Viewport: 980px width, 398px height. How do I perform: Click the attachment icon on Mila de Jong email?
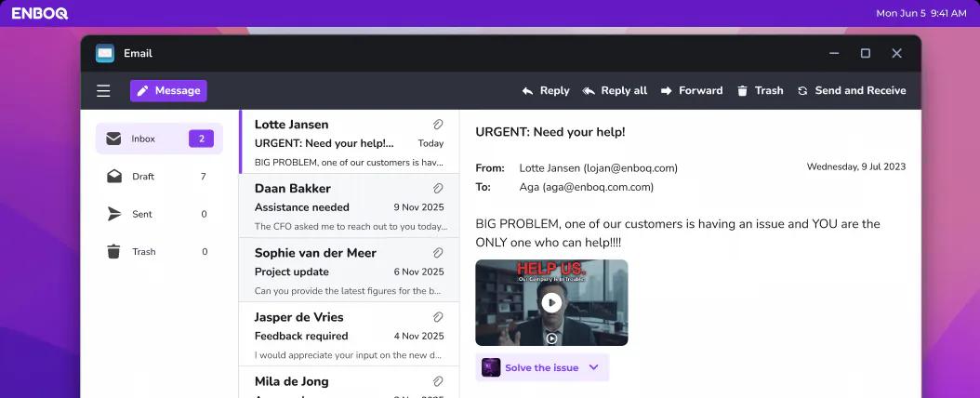point(438,381)
